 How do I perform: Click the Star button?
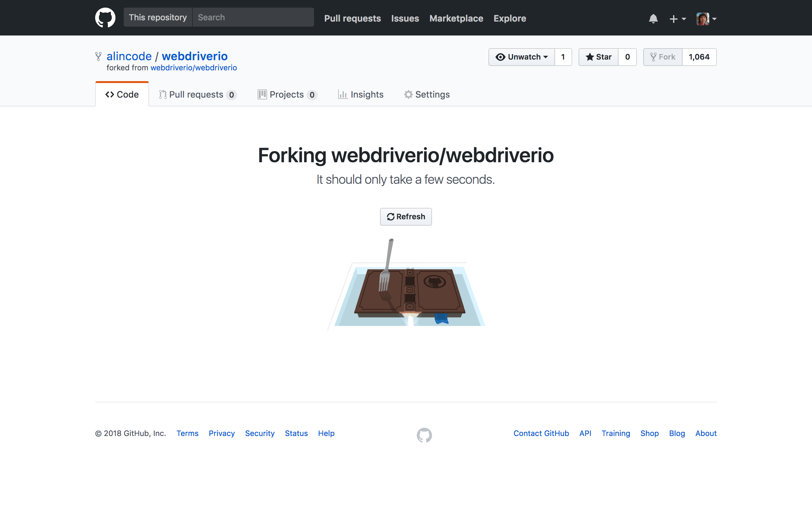(599, 57)
